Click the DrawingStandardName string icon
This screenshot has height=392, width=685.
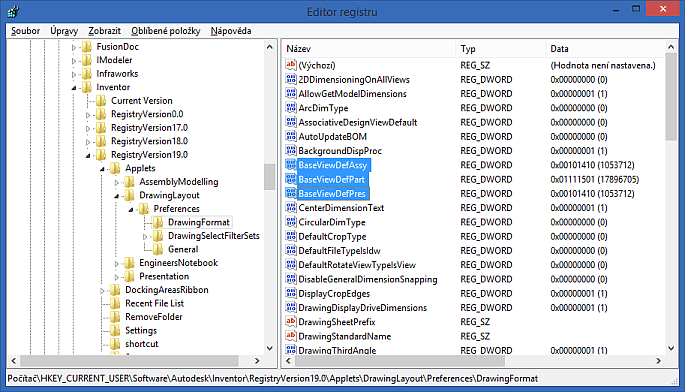[291, 336]
